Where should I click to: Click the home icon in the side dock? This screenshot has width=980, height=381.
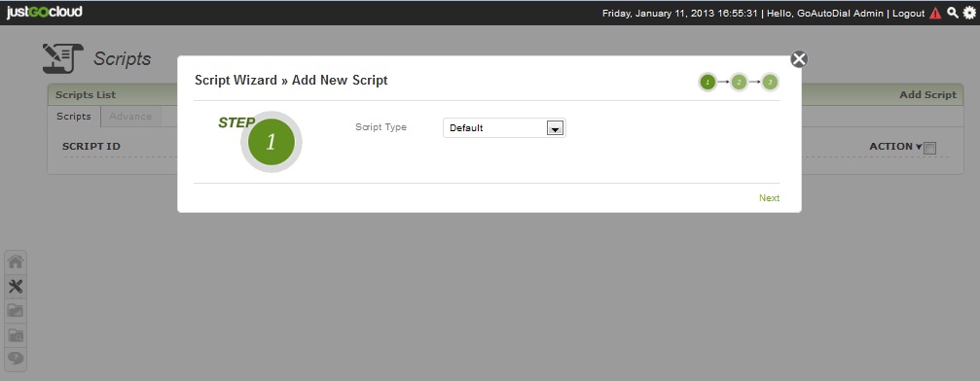16,261
